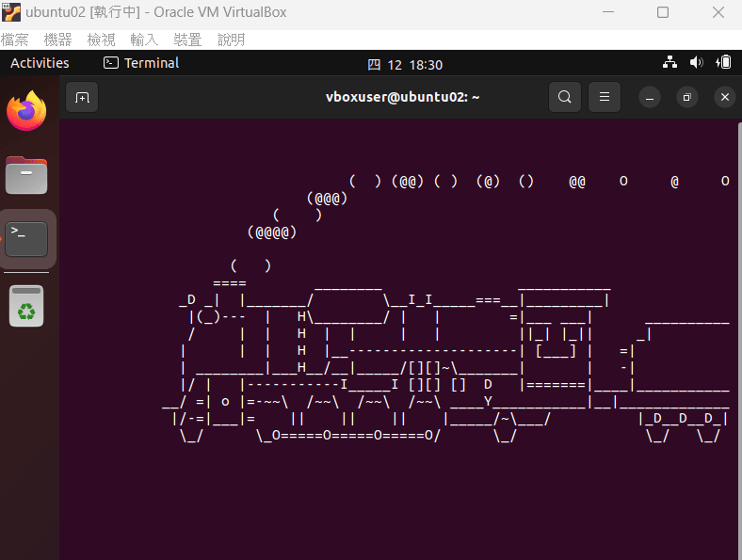Open the volume speaker indicator
Screen dimensions: 742x560
point(697,63)
